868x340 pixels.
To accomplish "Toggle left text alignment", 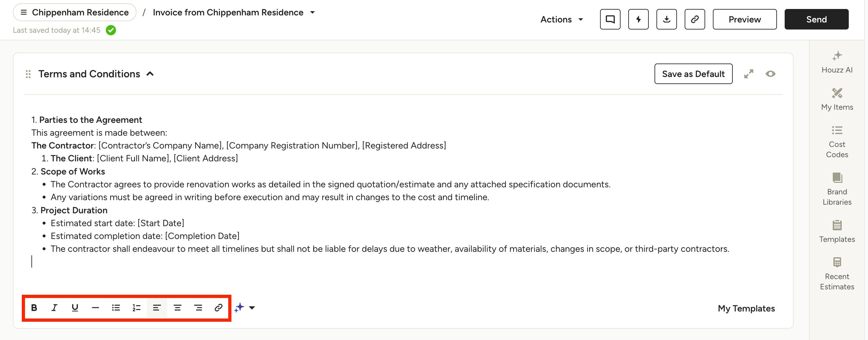I will (157, 308).
